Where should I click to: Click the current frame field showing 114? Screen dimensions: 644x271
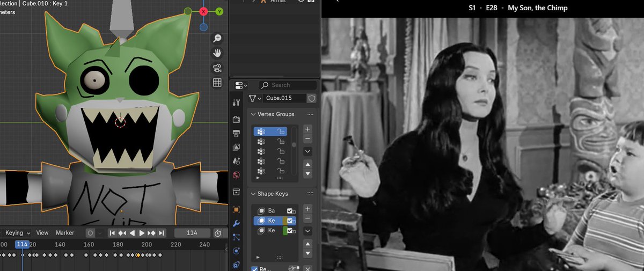click(x=192, y=233)
